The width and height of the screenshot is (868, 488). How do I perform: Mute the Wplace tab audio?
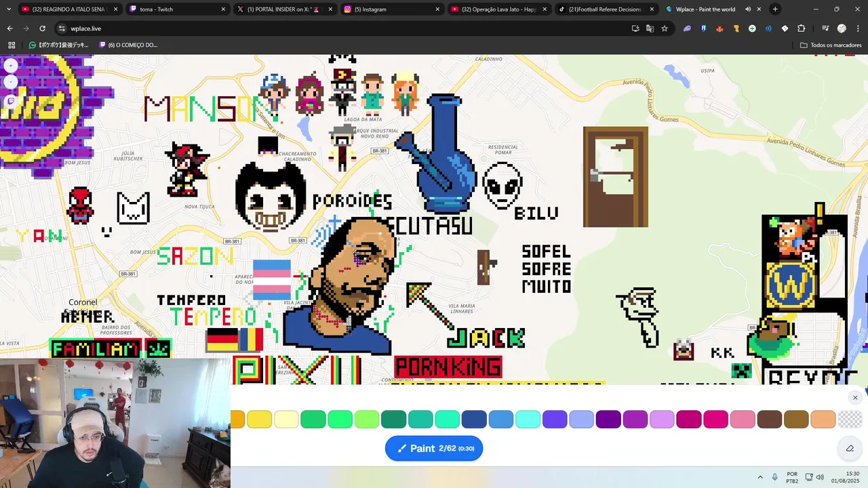coord(748,9)
